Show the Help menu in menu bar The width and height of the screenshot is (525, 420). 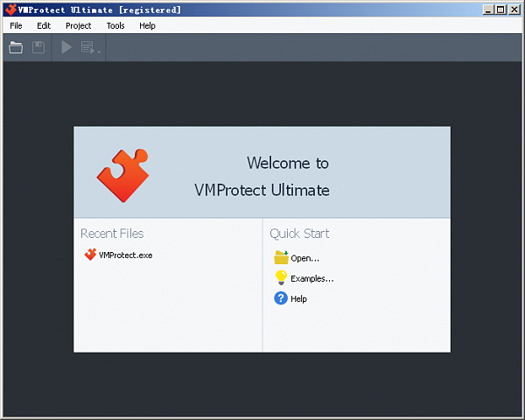(x=147, y=25)
